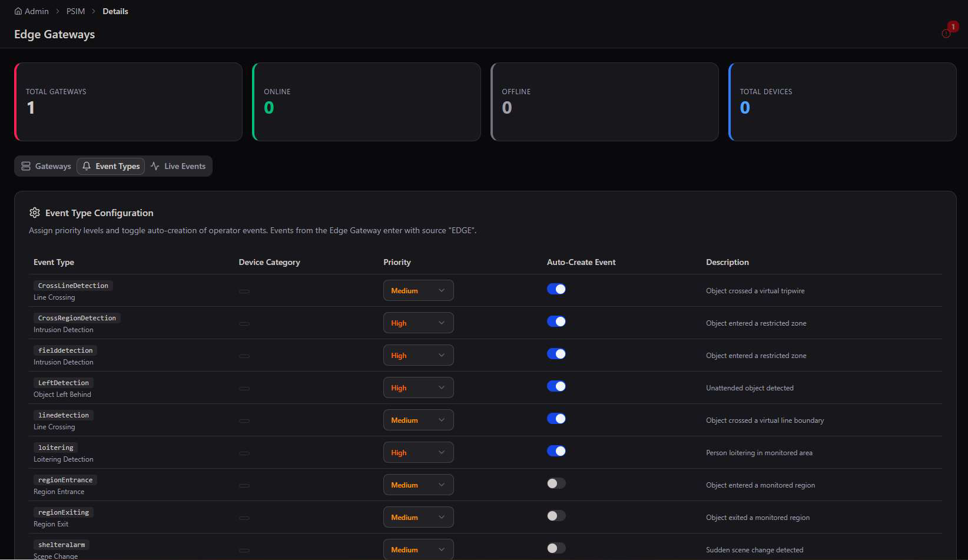
Task: Click the CrossLineDetection code label
Action: pos(73,286)
